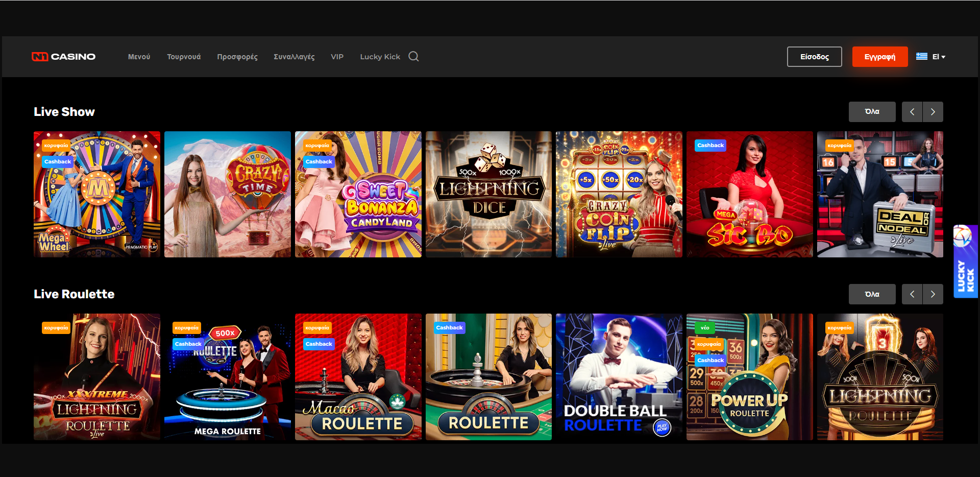Screen dimensions: 980x477
Task: Advance to next Live Show games
Action: click(933, 112)
